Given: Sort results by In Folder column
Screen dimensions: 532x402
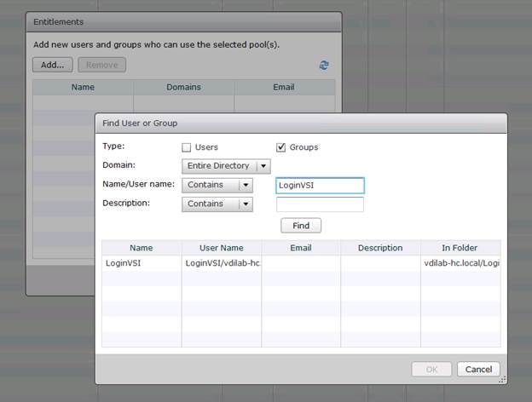Looking at the screenshot, I should [x=460, y=248].
